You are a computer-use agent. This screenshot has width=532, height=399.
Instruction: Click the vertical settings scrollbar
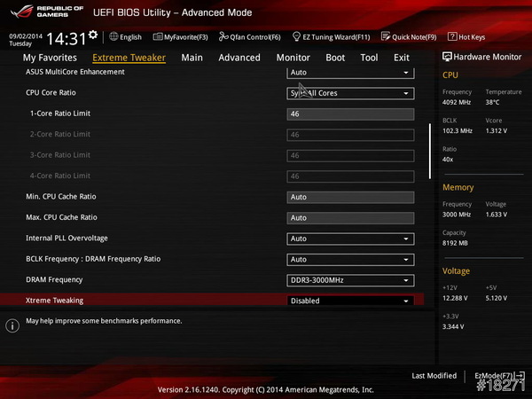430,151
